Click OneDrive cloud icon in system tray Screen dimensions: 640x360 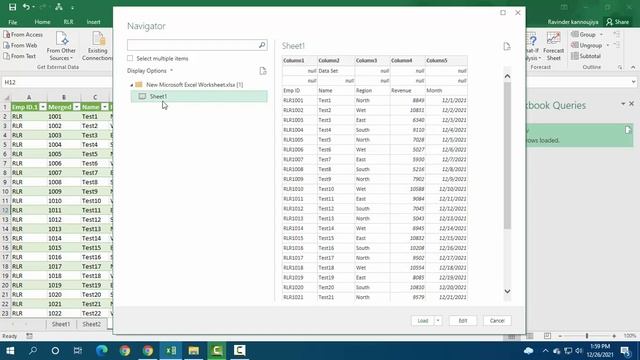(x=529, y=351)
